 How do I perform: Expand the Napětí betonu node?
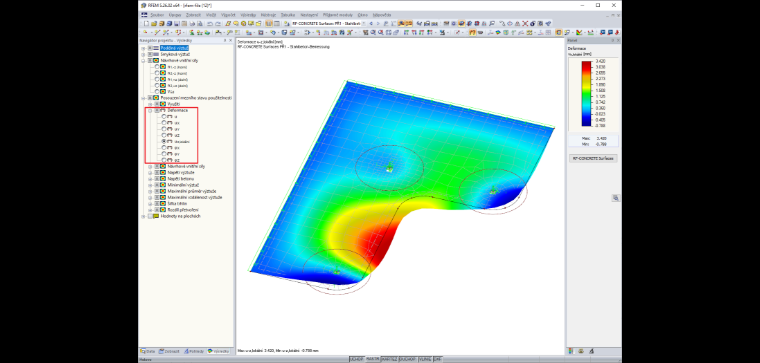[x=150, y=179]
